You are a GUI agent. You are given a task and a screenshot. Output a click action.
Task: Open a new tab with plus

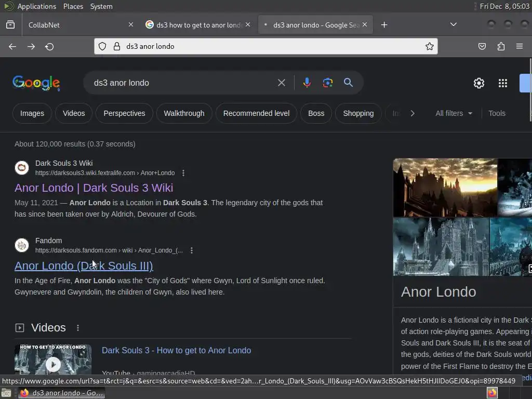[384, 25]
